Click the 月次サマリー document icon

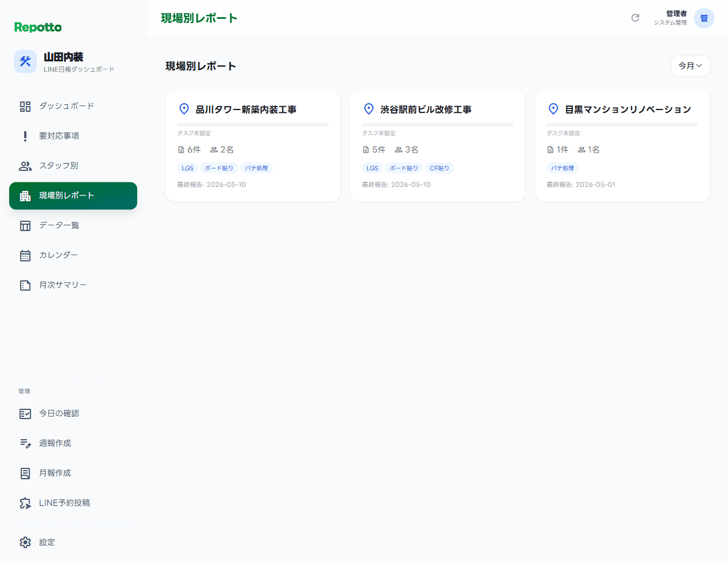[25, 285]
